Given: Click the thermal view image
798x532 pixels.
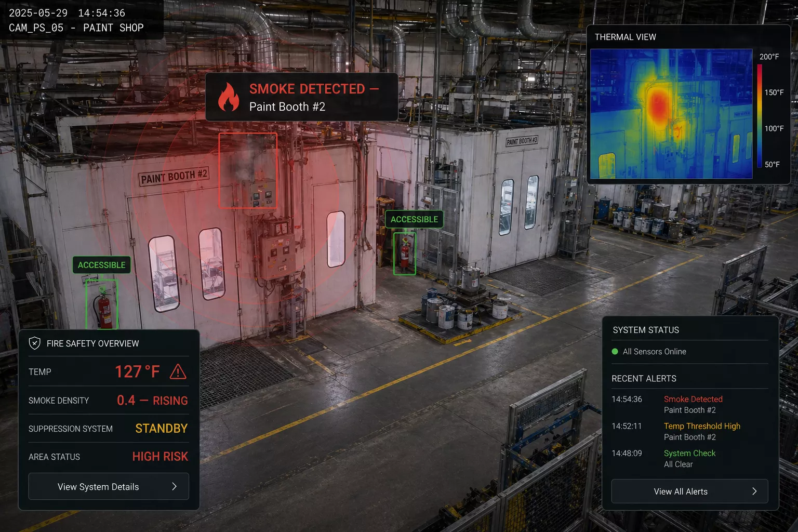Looking at the screenshot, I should (x=671, y=114).
